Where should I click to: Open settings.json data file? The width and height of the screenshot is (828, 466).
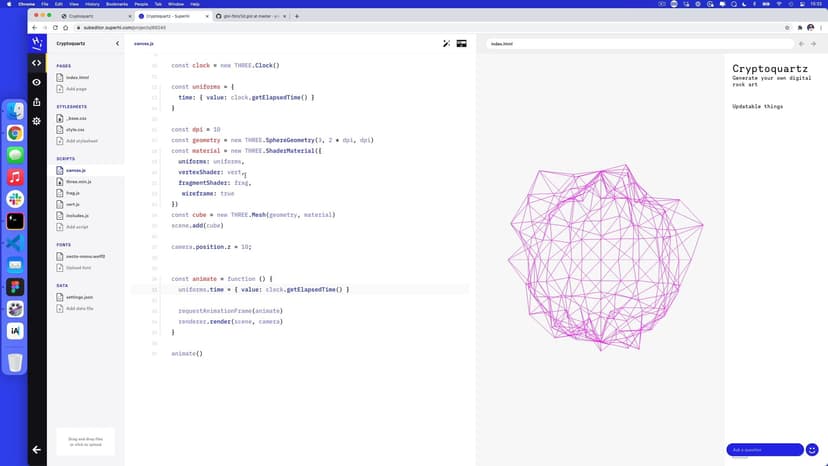click(x=79, y=297)
